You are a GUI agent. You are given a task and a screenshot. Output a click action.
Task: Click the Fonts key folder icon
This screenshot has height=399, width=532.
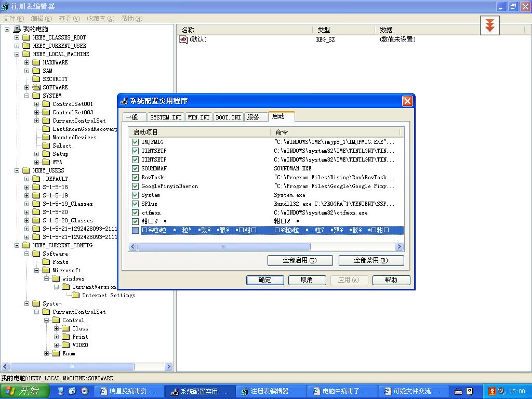pyautogui.click(x=46, y=262)
